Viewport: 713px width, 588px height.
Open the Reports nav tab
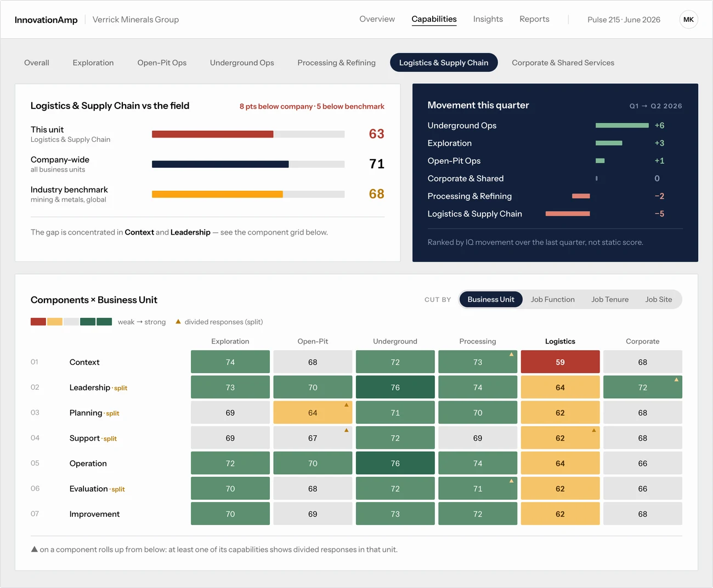click(x=534, y=19)
